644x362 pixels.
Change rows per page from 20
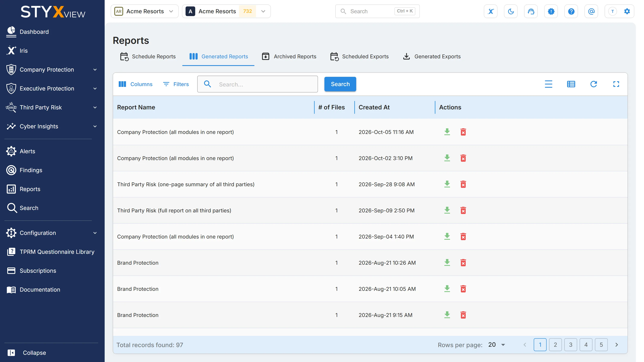pyautogui.click(x=496, y=345)
